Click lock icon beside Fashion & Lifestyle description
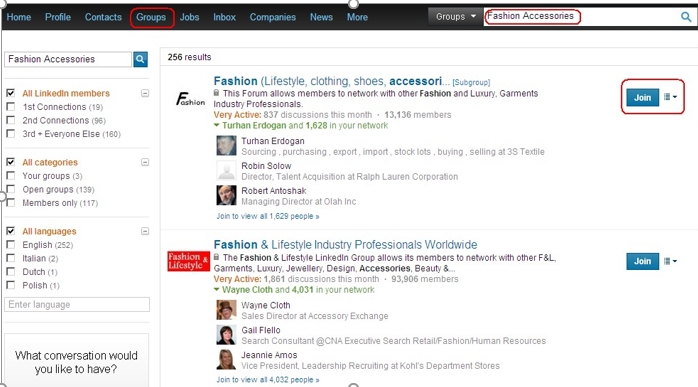This screenshot has width=698, height=387. 216,257
